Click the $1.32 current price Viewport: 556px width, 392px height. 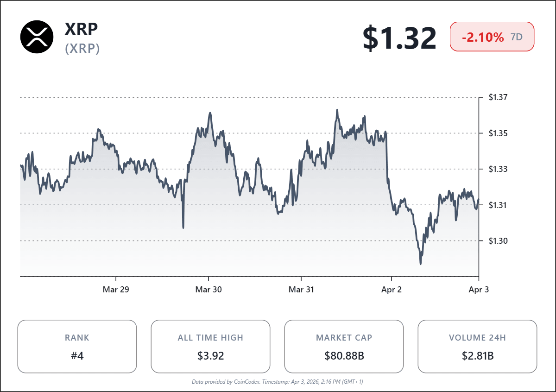399,38
